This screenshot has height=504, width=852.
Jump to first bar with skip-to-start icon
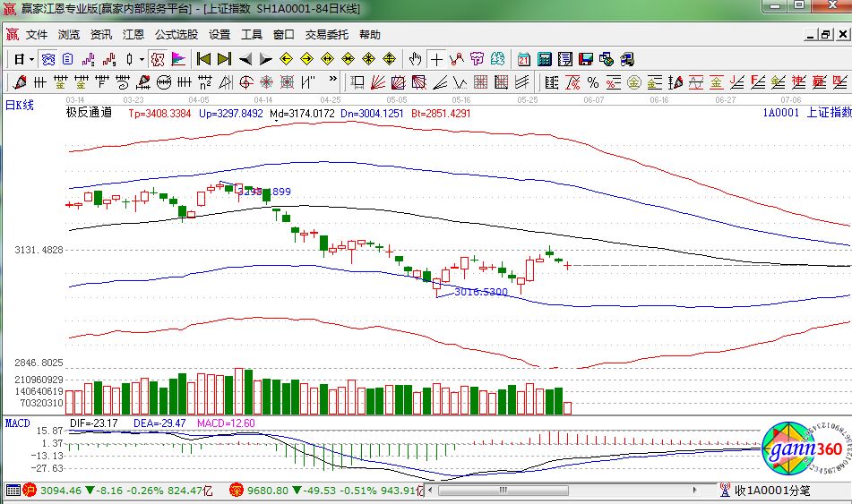click(203, 59)
